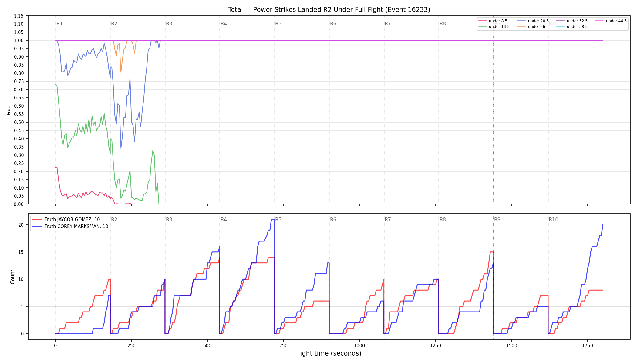Click the 'Prob' y-axis label
This screenshot has height=364, width=637.
click(9, 110)
